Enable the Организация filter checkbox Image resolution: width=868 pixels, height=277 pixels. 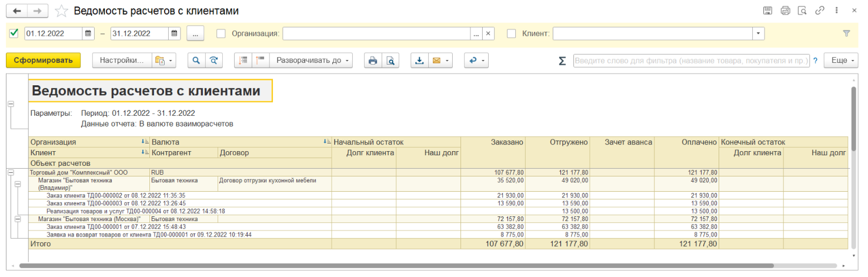tap(221, 34)
